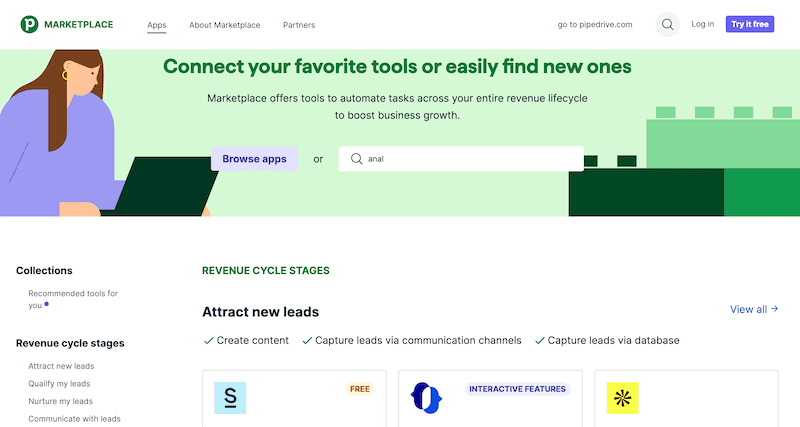800x427 pixels.
Task: Click the Pipedrive Marketplace logo
Action: click(x=67, y=24)
